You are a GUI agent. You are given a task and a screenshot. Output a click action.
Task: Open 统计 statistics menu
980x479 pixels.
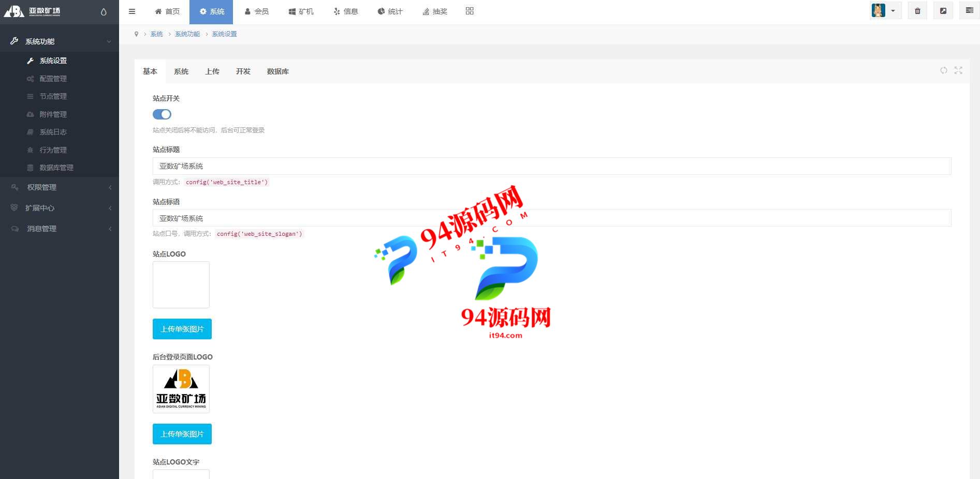(x=390, y=11)
